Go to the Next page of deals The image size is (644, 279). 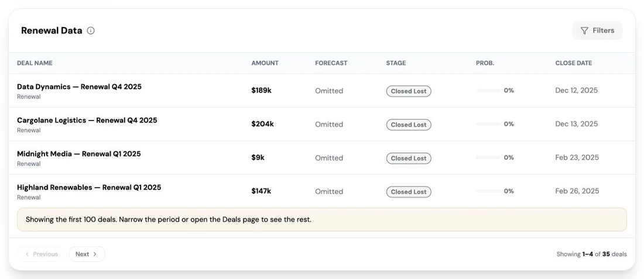[x=87, y=254]
